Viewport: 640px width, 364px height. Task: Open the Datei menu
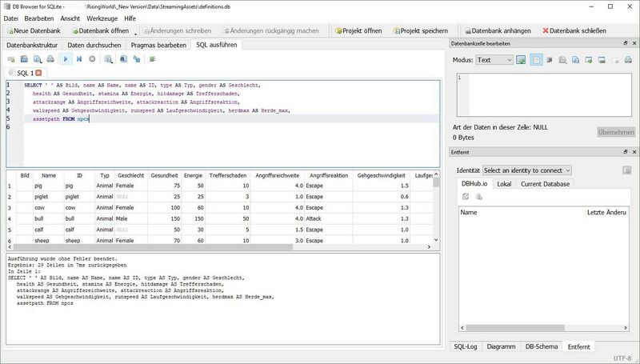(x=11, y=18)
